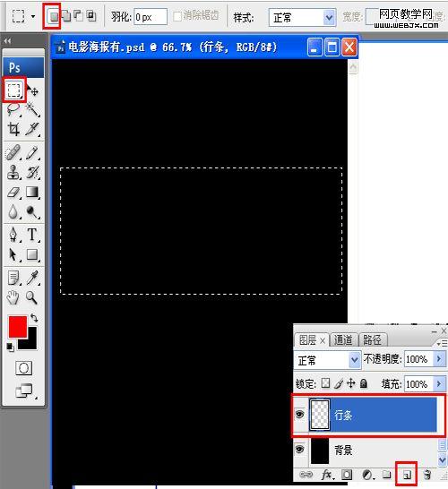Change the screen mode
The image size is (448, 489).
click(24, 390)
